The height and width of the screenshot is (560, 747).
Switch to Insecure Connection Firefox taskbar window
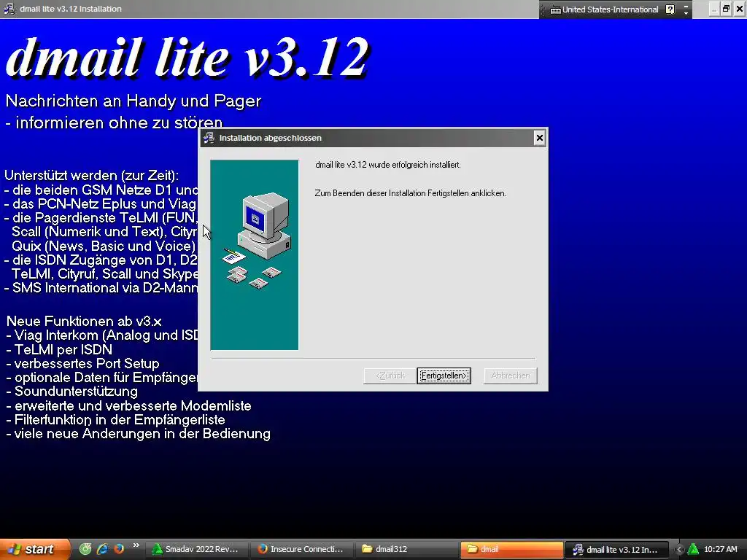pos(301,549)
